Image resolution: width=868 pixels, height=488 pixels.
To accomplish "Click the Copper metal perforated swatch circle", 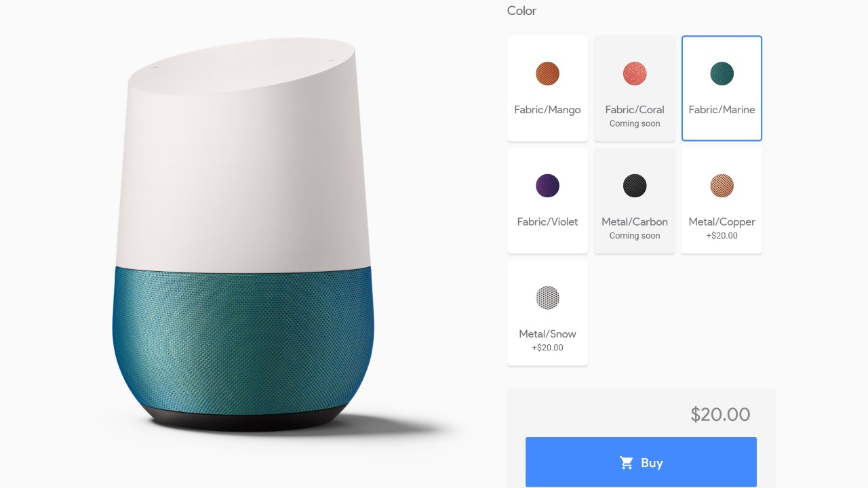I will pyautogui.click(x=722, y=186).
